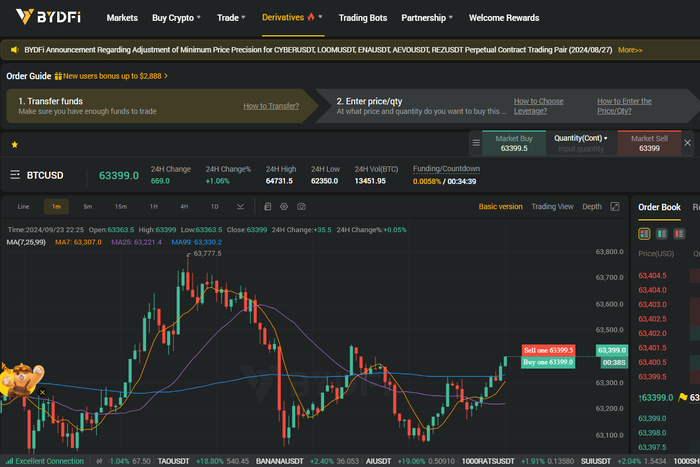This screenshot has height=467, width=700.
Task: Open How to Enter the Price/Qty? link
Action: [625, 106]
